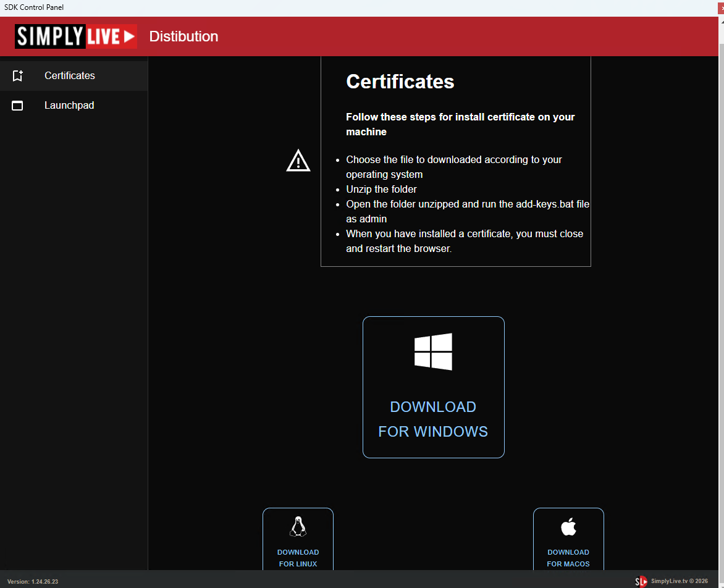Viewport: 724px width, 588px height.
Task: Click the SDK Control Panel title bar text
Action: click(x=34, y=7)
